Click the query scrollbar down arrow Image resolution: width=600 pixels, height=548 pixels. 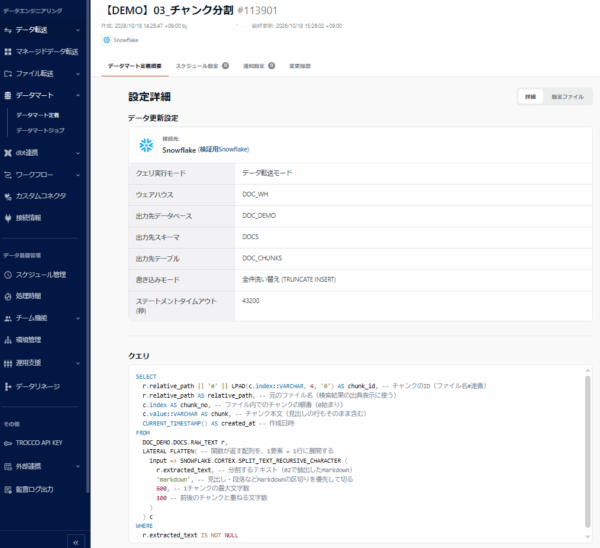pyautogui.click(x=587, y=537)
